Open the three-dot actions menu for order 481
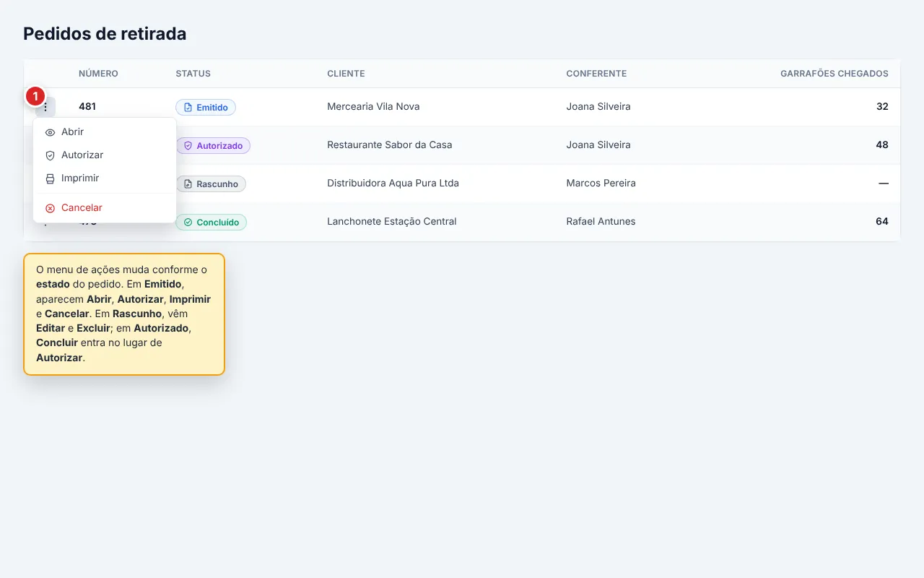Image resolution: width=924 pixels, height=578 pixels. [45, 107]
